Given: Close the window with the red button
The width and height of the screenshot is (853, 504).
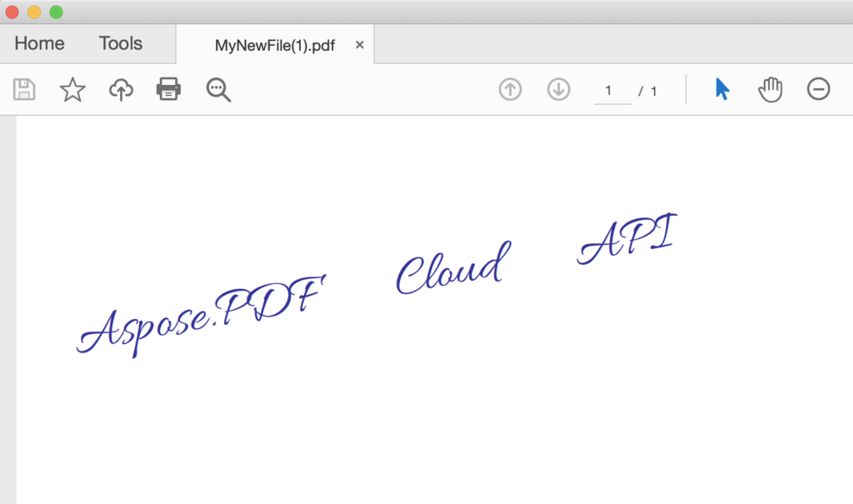Looking at the screenshot, I should click(12, 12).
